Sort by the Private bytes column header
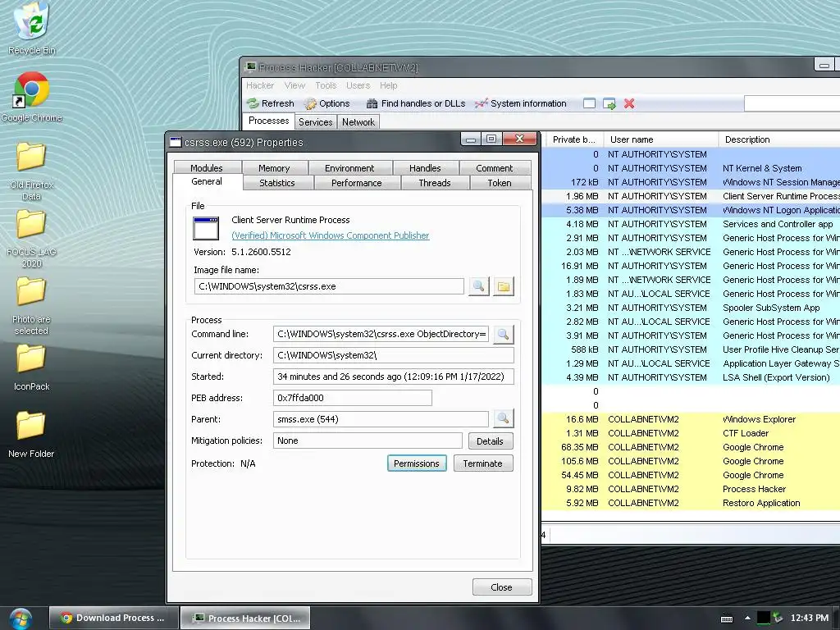This screenshot has height=630, width=840. click(573, 139)
